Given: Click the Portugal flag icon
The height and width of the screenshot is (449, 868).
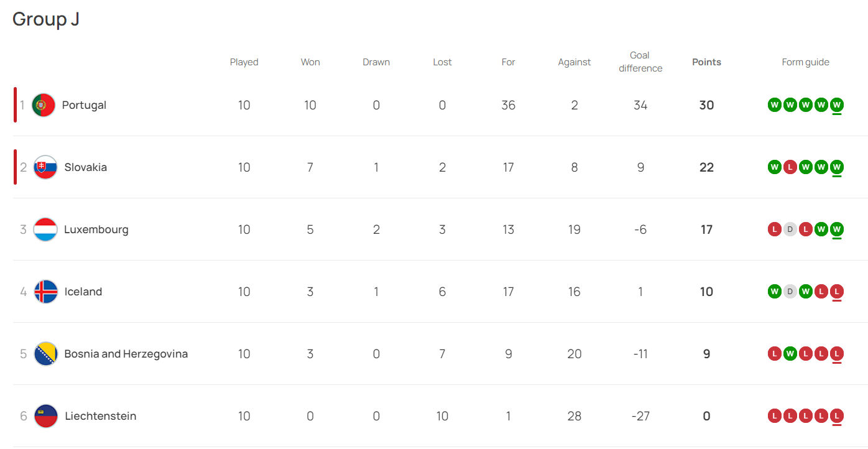Looking at the screenshot, I should pyautogui.click(x=44, y=105).
